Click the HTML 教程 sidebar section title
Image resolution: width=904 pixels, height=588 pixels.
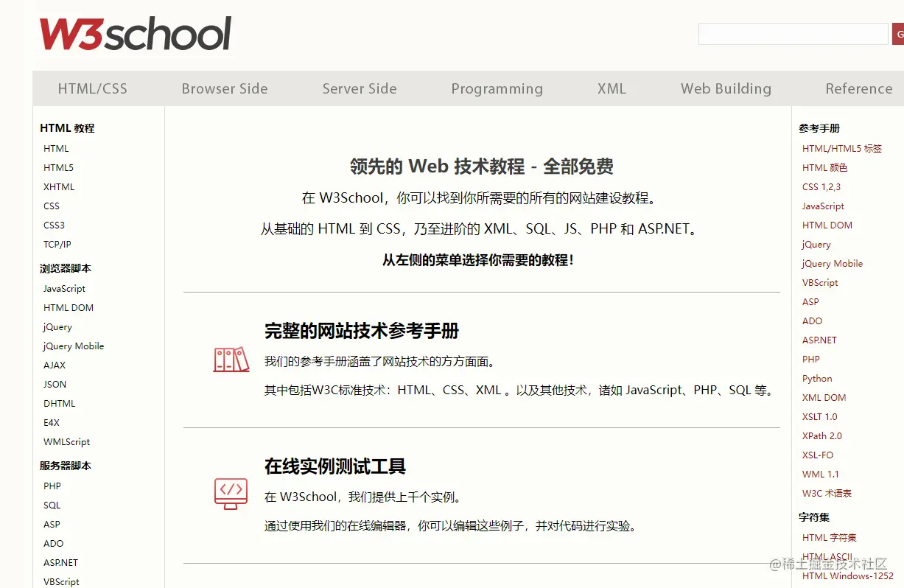pyautogui.click(x=67, y=127)
